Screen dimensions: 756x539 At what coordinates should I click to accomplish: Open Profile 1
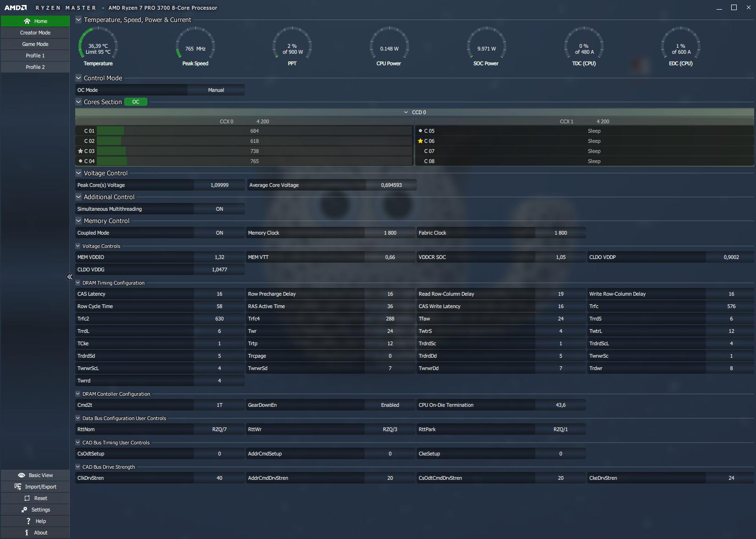click(35, 56)
